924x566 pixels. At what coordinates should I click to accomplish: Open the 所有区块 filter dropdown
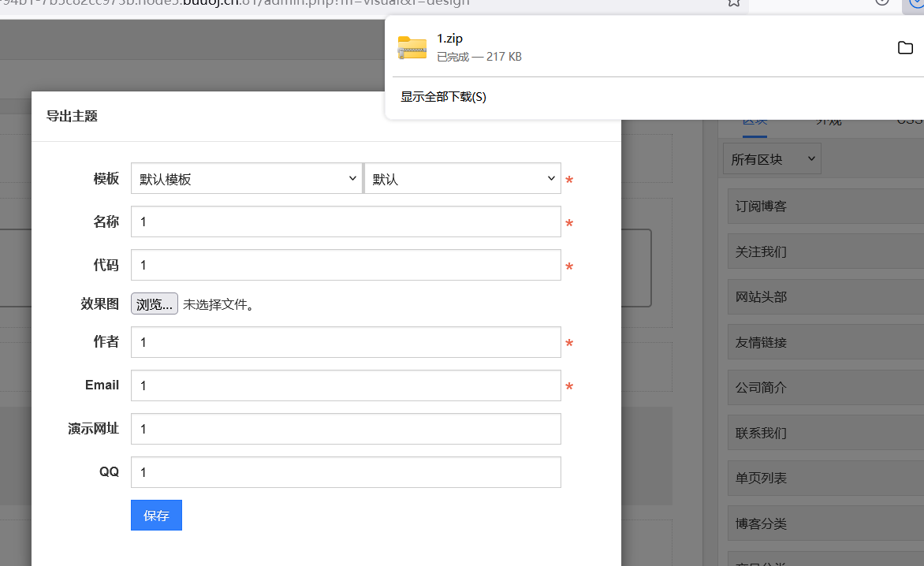[x=771, y=159]
